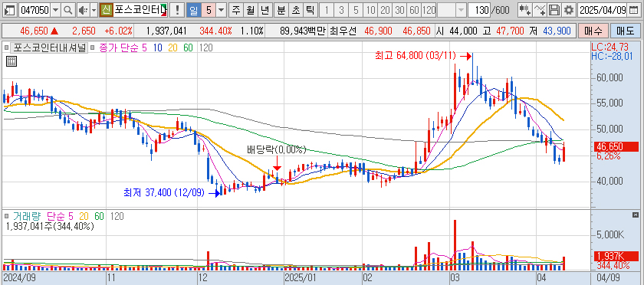
Task: Open the empty minute interval combo box
Action: (x=452, y=10)
